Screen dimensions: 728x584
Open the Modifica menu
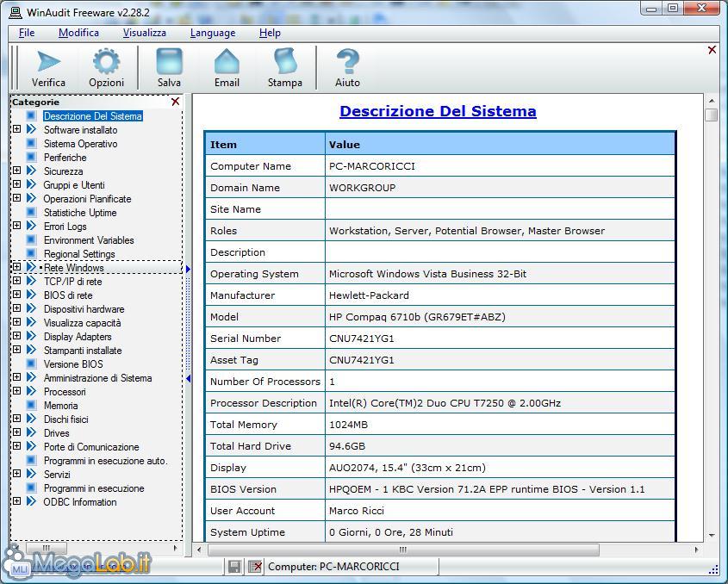tap(78, 33)
